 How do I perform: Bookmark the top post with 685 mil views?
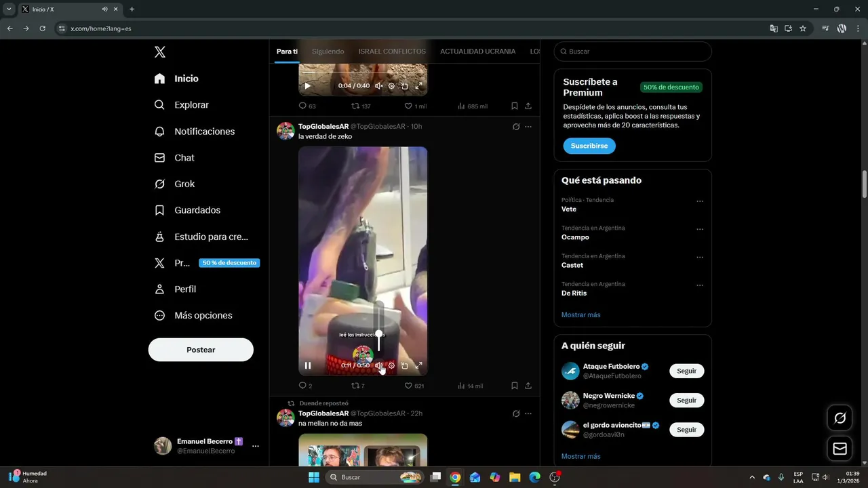(515, 106)
